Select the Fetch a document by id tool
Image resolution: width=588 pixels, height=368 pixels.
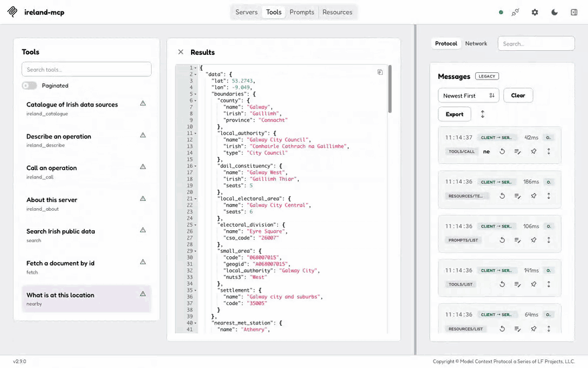click(86, 268)
